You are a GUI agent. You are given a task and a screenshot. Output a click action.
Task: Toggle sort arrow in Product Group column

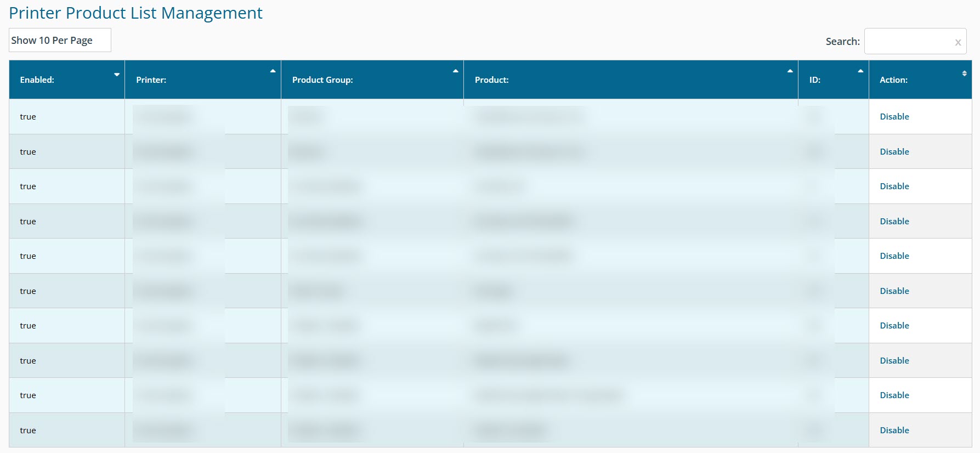455,71
